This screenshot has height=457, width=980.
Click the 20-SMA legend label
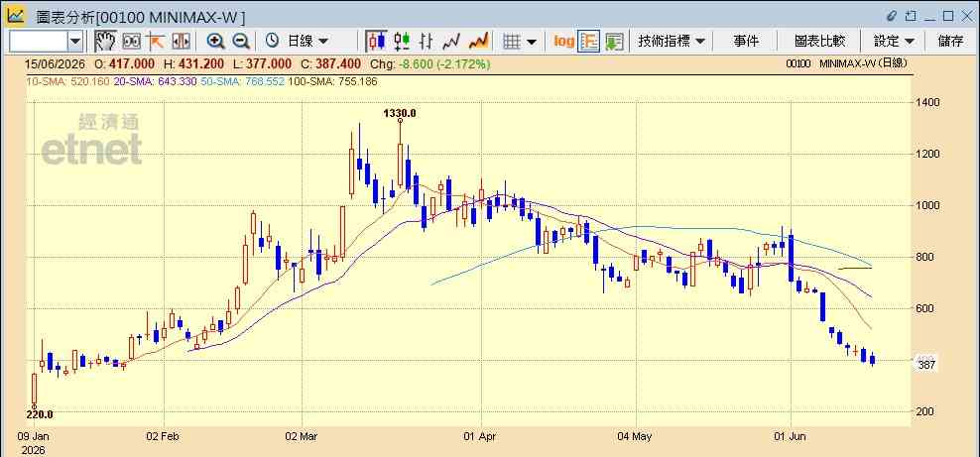(155, 81)
